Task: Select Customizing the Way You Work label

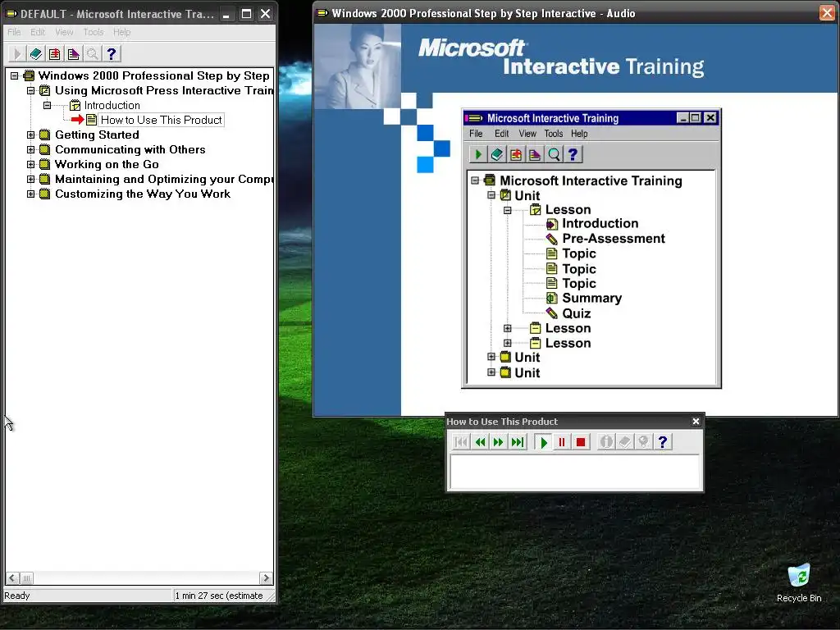Action: click(x=143, y=194)
